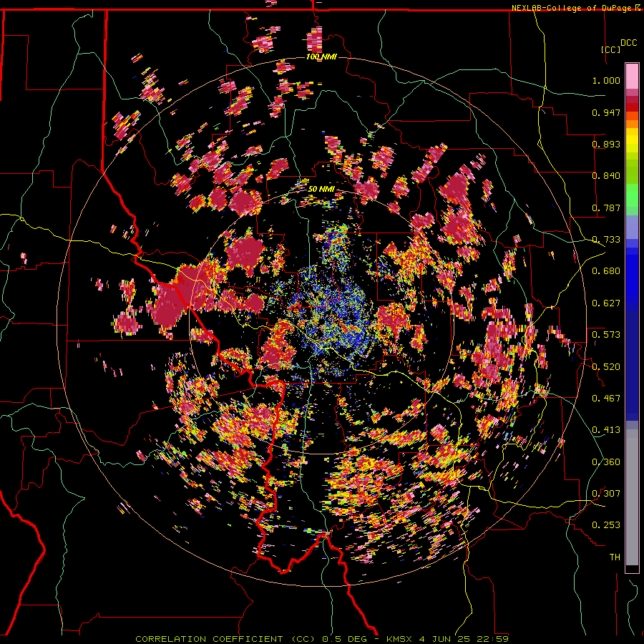Click the gray lower band of the color scale
Viewport: 644px width, 644px height.
pyautogui.click(x=632, y=497)
